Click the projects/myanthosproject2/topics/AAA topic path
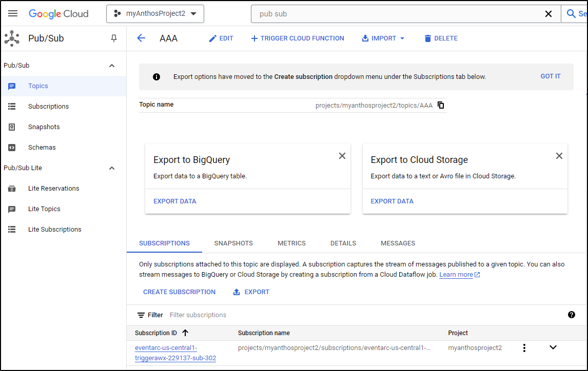 [374, 106]
